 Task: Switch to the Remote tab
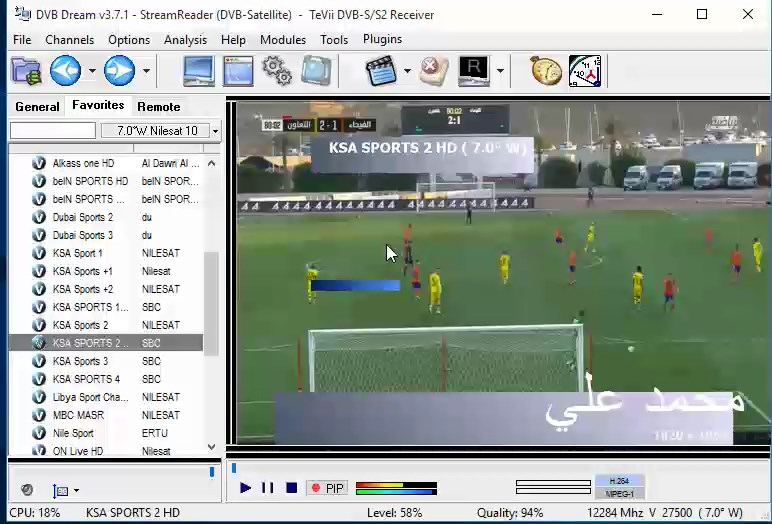click(x=159, y=106)
